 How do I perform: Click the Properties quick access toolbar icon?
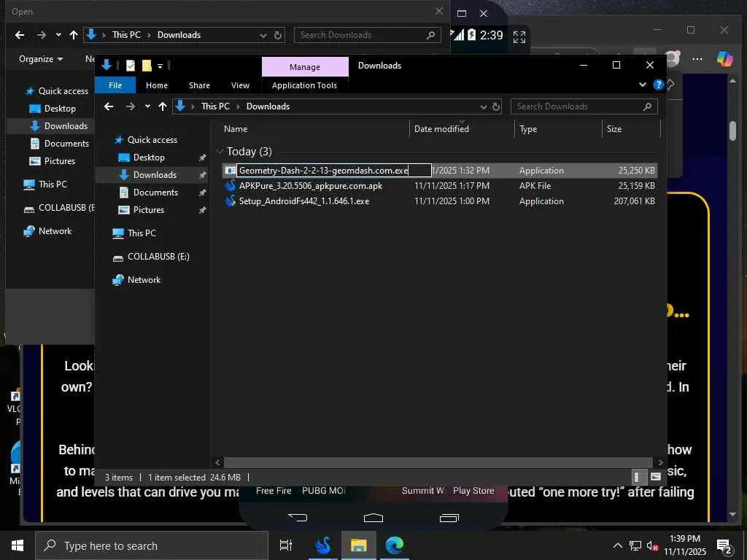pos(131,66)
